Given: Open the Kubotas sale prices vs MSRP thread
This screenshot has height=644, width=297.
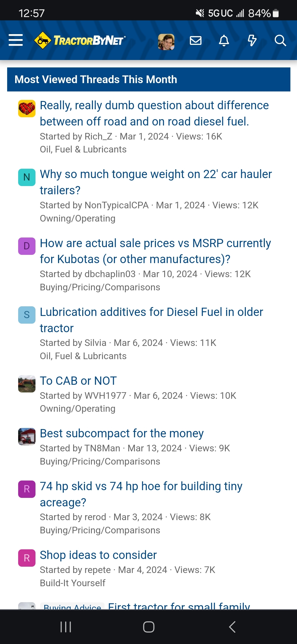Looking at the screenshot, I should (155, 251).
